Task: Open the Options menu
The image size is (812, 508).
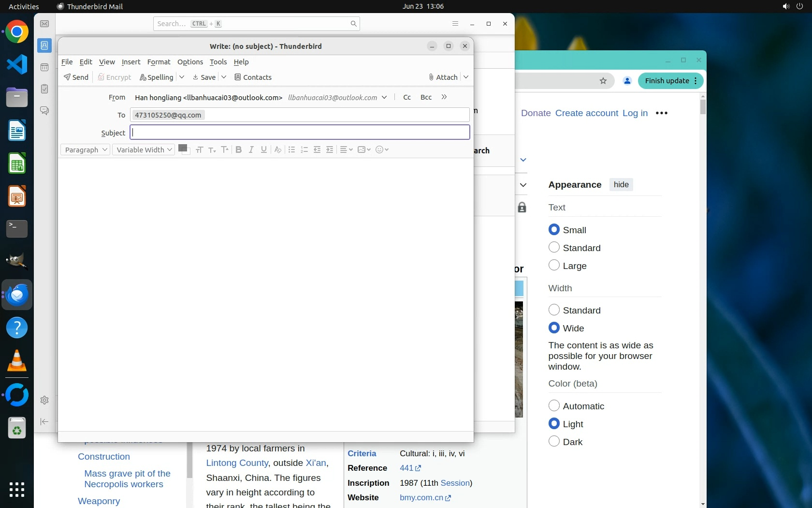Action: (x=190, y=62)
